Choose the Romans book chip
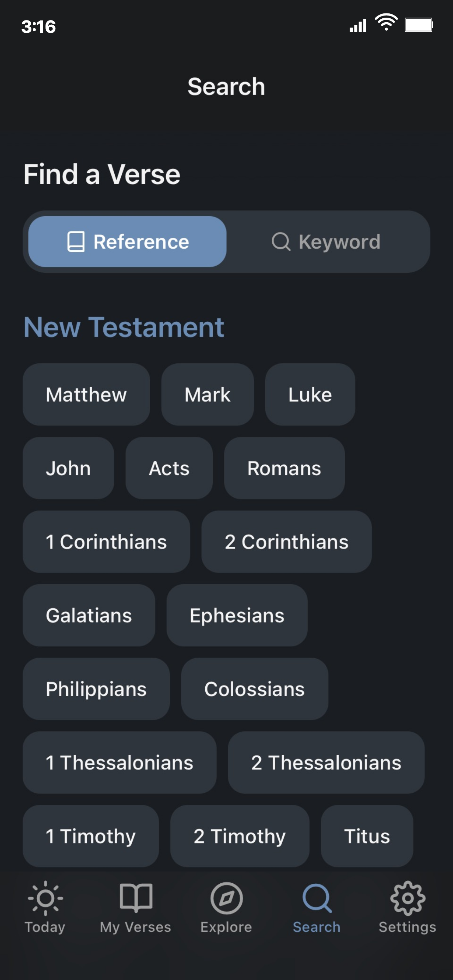 (284, 468)
